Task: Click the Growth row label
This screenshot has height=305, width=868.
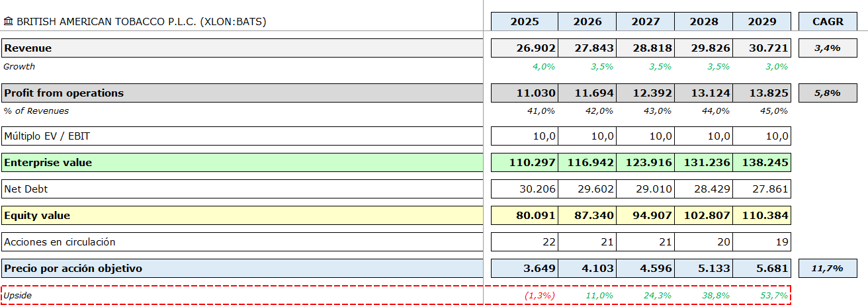Action: 20,66
